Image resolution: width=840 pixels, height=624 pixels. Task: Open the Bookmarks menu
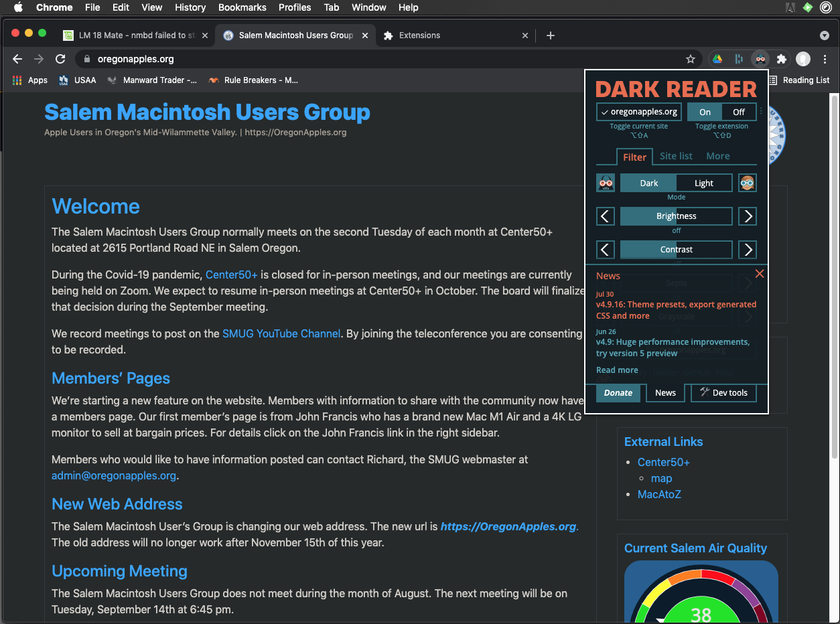tap(242, 7)
